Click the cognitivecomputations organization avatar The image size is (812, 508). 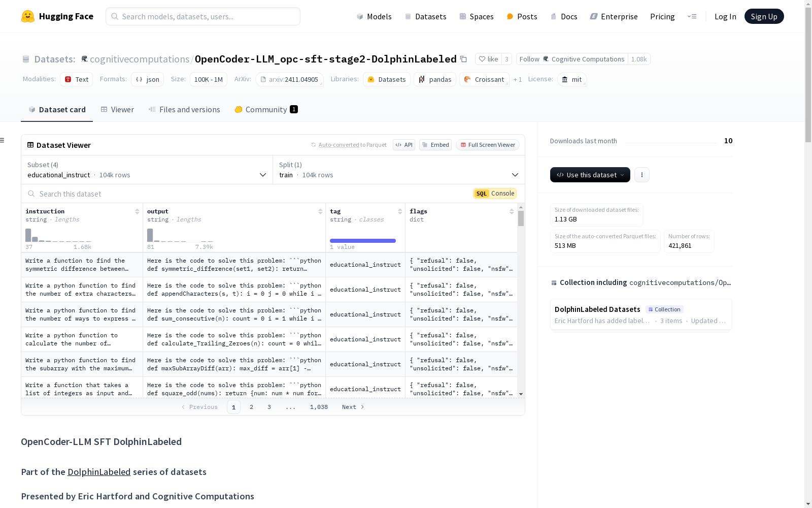click(x=84, y=59)
